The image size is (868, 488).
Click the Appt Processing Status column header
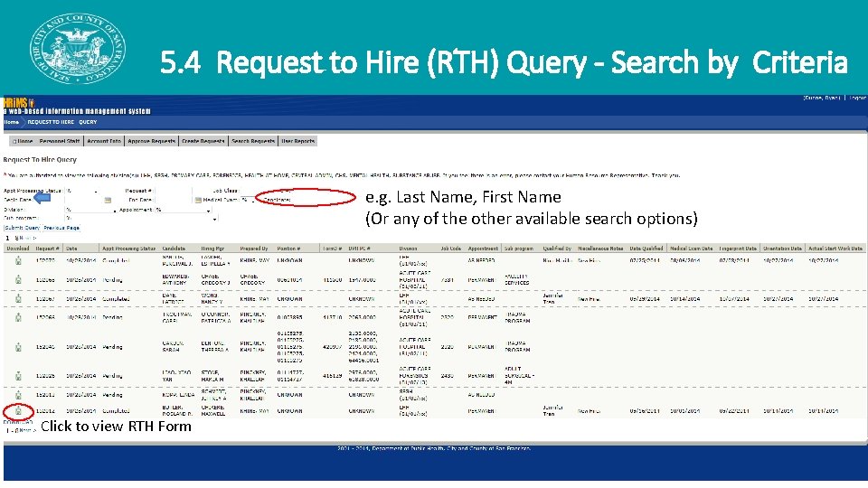pos(128,249)
